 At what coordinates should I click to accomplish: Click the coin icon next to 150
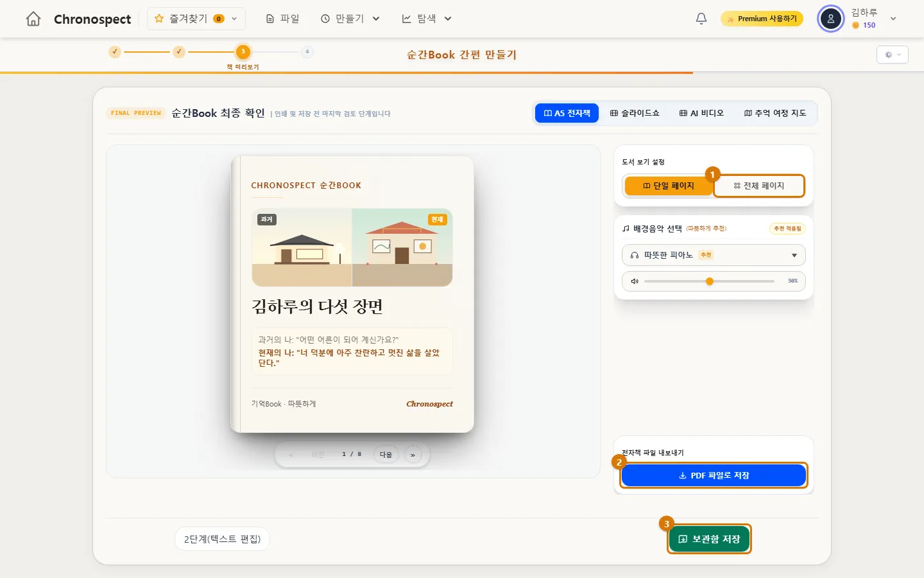(856, 26)
